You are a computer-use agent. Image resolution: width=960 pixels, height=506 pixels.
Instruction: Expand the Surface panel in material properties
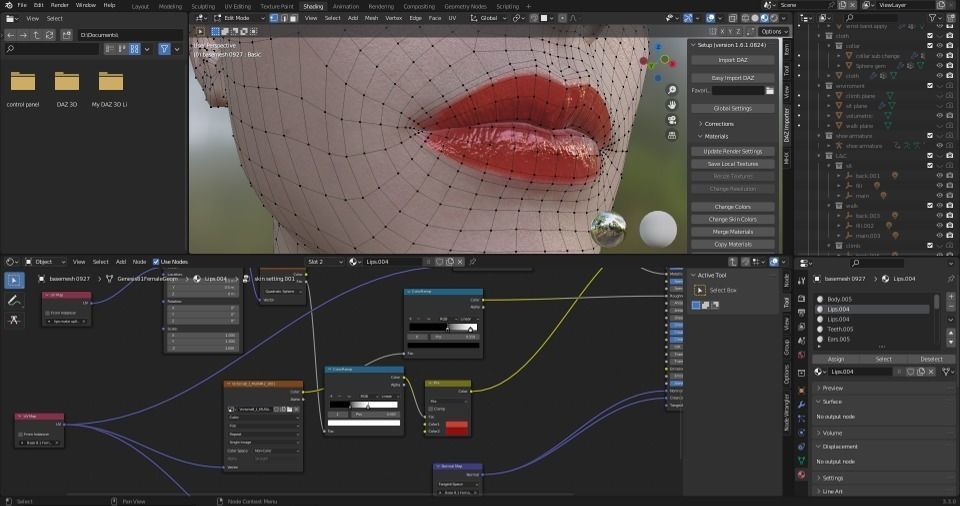(x=832, y=402)
